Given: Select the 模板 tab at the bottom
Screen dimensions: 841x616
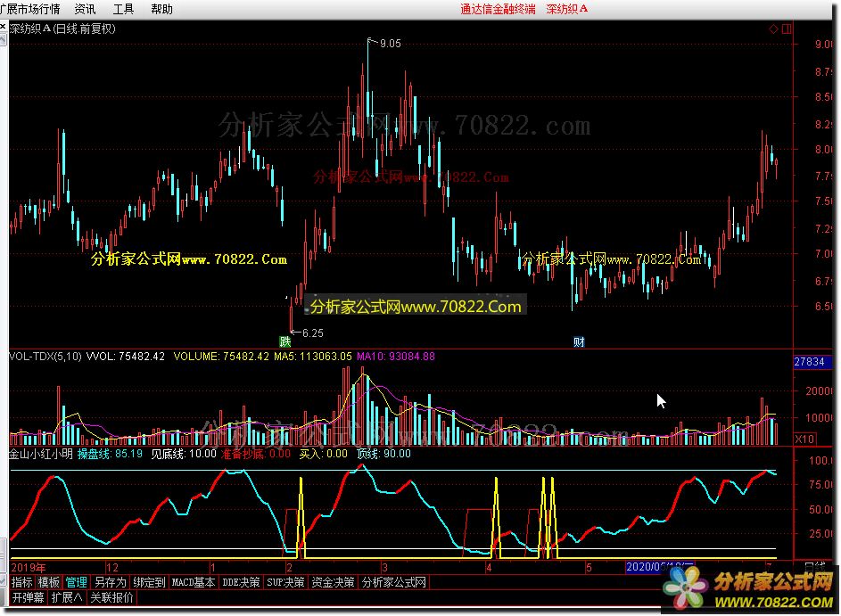Looking at the screenshot, I should (49, 582).
